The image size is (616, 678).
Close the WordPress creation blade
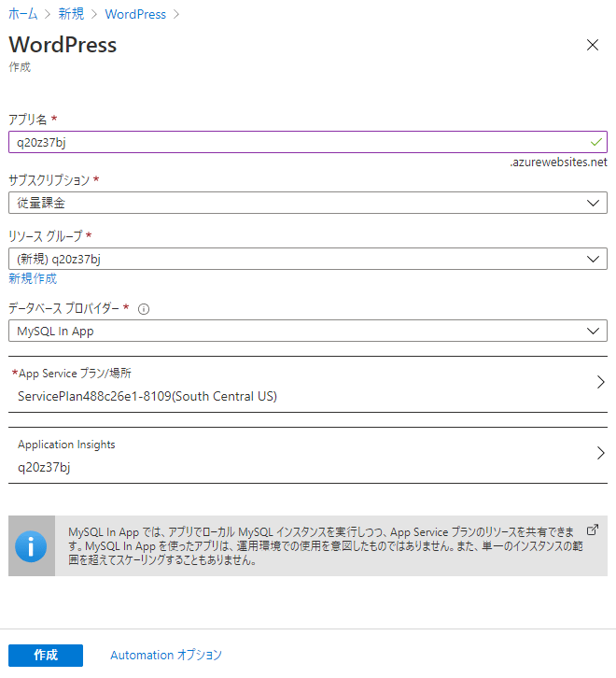coord(592,45)
